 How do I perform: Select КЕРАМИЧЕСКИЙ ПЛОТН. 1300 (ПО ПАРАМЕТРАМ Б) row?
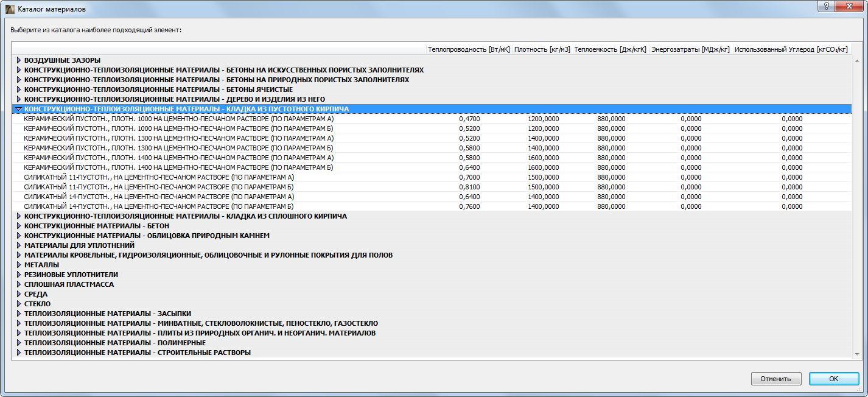[x=432, y=148]
